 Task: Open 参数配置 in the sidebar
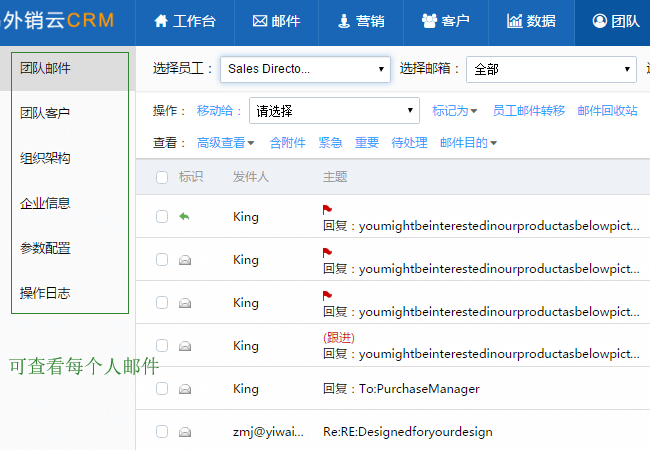45,248
